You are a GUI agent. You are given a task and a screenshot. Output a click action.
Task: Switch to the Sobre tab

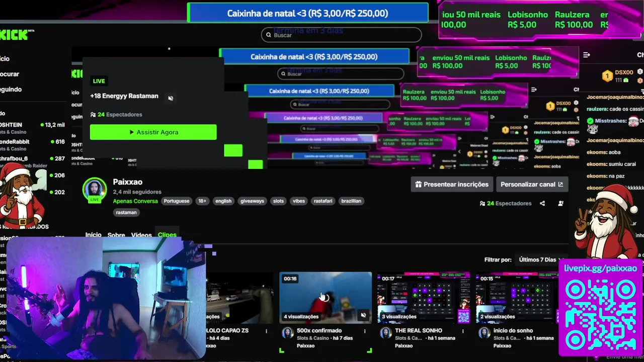tap(116, 235)
